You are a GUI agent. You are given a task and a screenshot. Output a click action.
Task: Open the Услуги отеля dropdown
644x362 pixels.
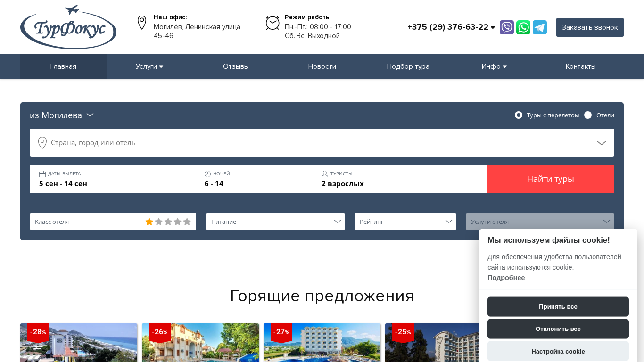(x=540, y=222)
